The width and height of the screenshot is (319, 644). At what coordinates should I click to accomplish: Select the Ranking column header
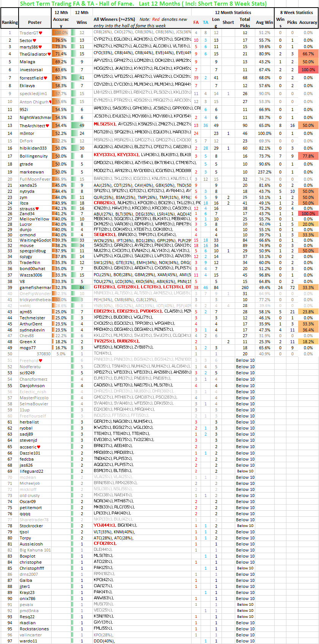pos(10,22)
